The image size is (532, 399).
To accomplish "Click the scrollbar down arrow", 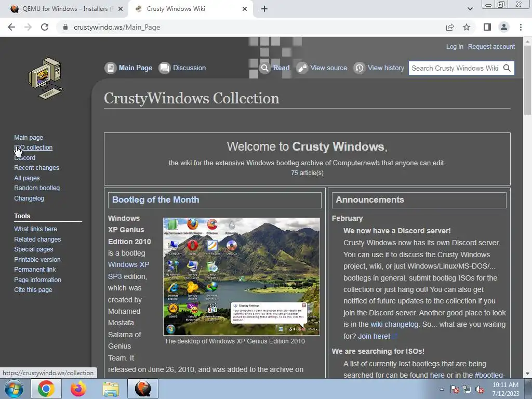I will [527, 374].
